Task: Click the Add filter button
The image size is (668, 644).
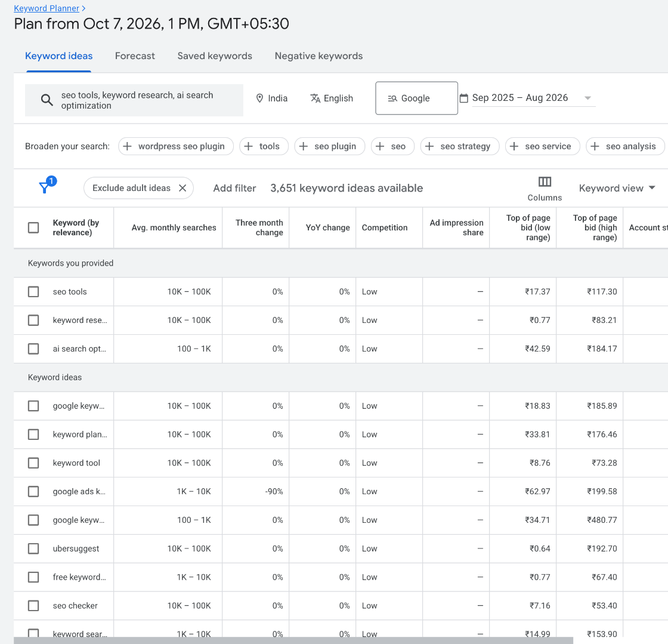Action: (234, 188)
